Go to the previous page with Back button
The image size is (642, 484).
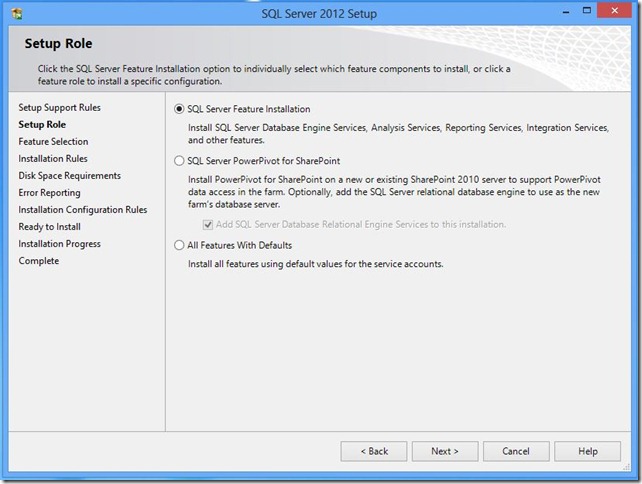click(x=374, y=451)
